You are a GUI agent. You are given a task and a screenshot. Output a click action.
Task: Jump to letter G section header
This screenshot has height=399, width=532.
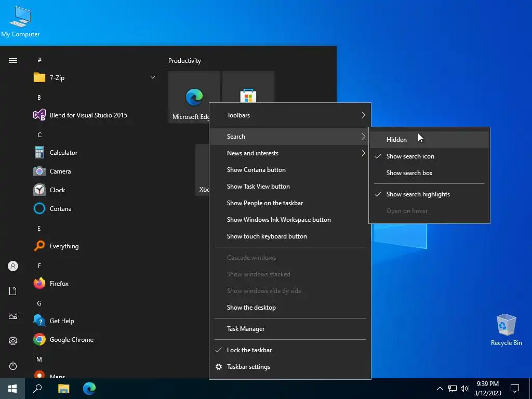39,303
